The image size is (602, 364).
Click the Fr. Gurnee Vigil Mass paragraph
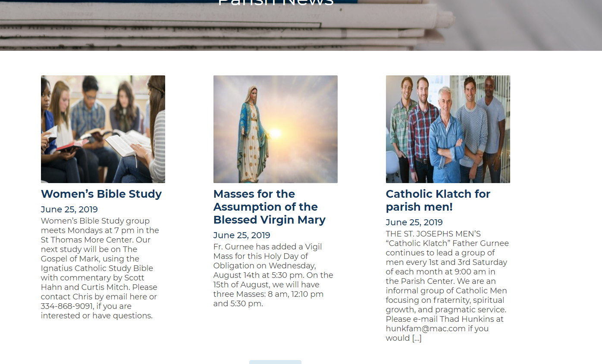pos(273,275)
